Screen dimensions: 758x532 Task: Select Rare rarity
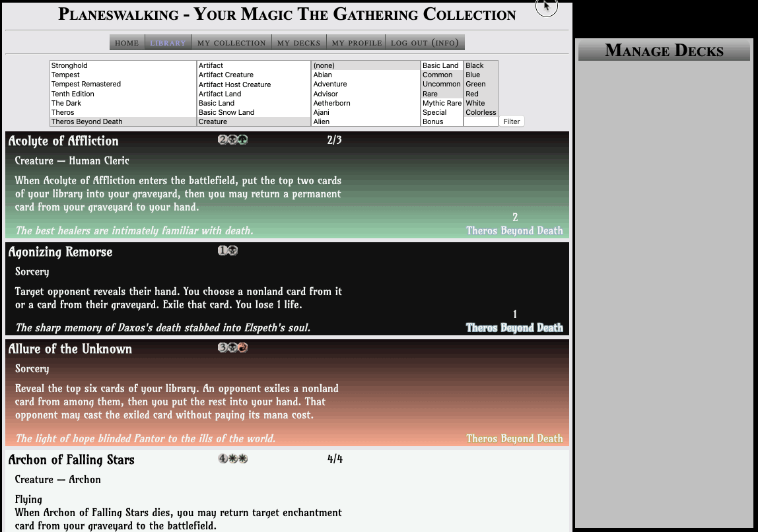click(x=442, y=94)
